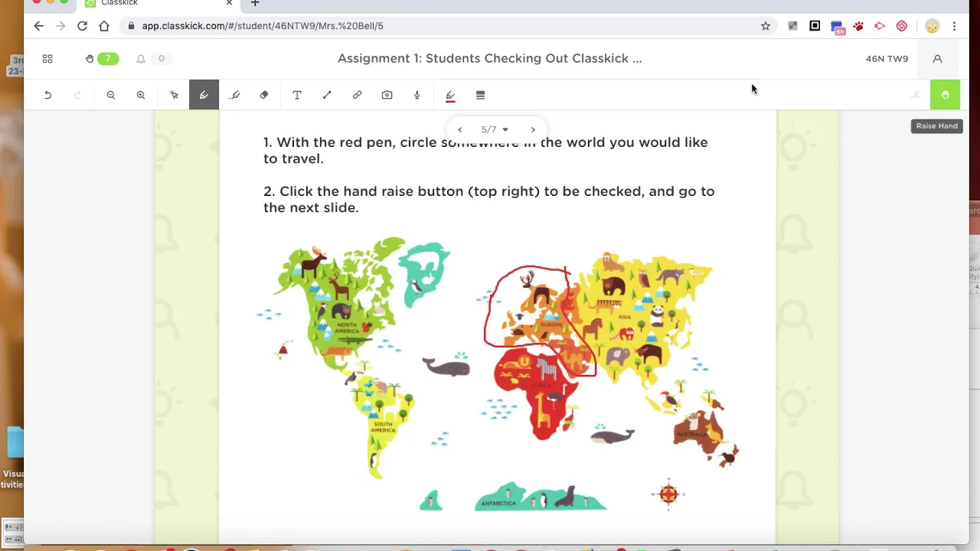The height and width of the screenshot is (551, 980).
Task: Click the red paw print extension
Action: point(858,26)
